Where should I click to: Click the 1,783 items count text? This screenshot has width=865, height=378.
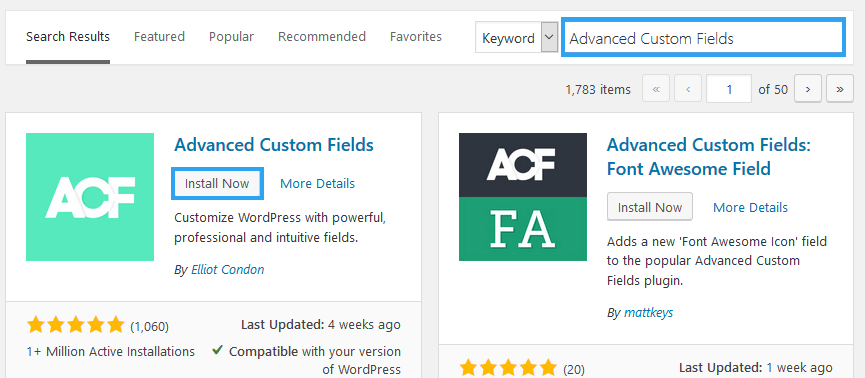pos(598,89)
